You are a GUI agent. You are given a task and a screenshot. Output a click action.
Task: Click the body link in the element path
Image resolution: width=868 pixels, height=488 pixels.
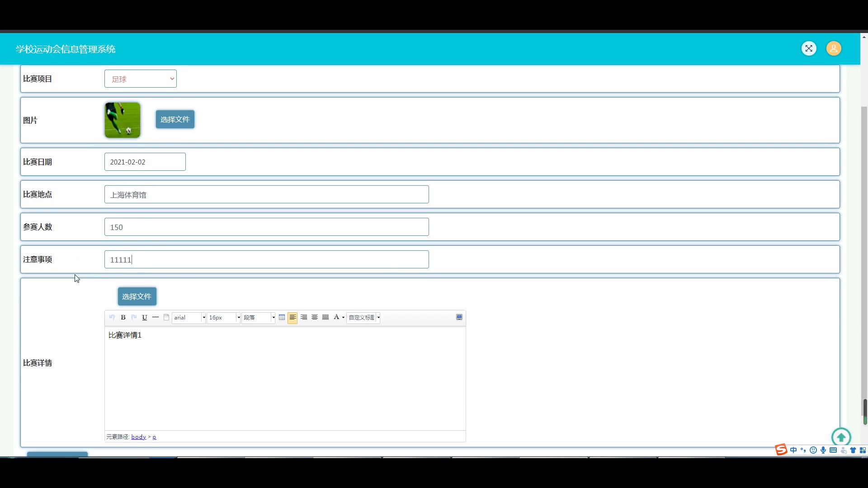point(139,436)
